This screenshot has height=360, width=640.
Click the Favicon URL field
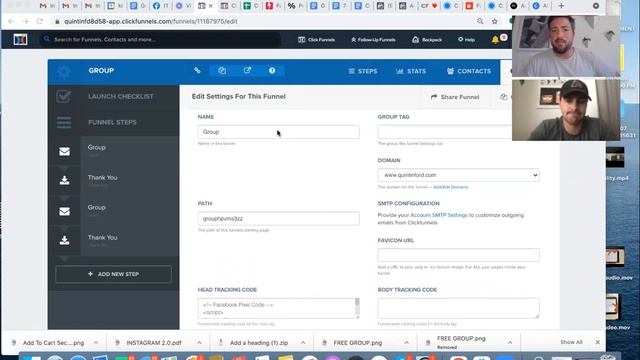point(458,255)
